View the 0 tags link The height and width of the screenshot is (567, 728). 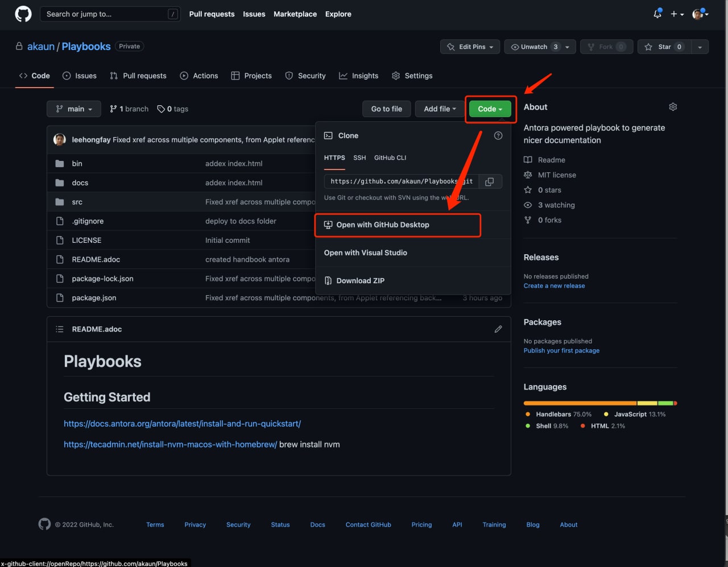(173, 109)
